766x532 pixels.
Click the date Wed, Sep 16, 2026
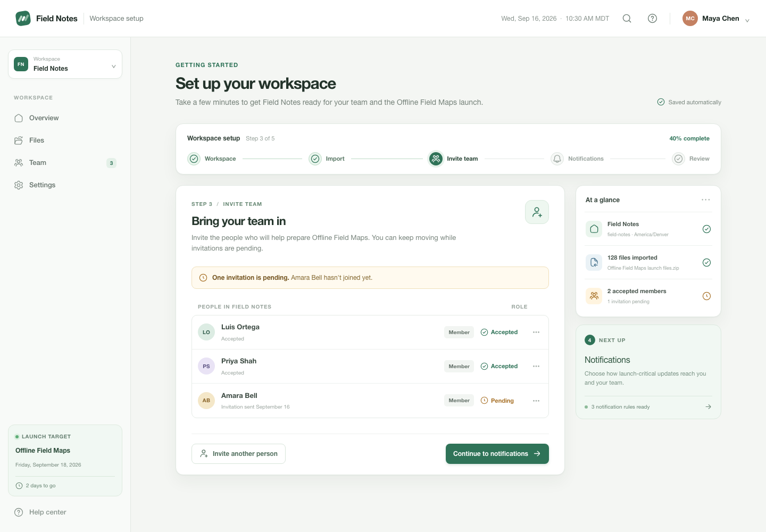(529, 19)
